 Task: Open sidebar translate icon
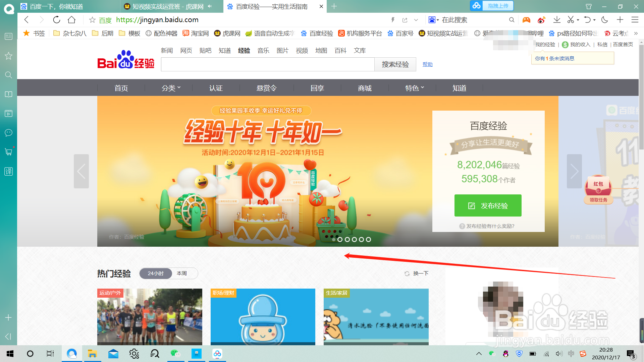9,172
